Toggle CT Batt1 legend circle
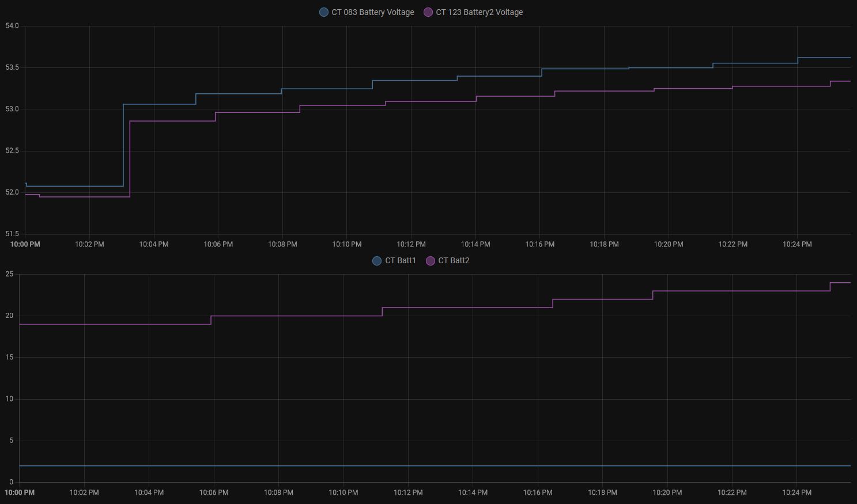Viewport: 857px width, 504px height. pyautogui.click(x=377, y=261)
